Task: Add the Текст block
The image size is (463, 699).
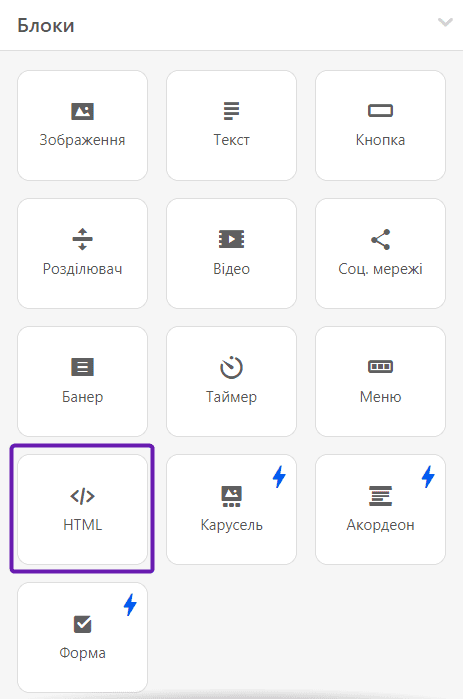Action: click(x=231, y=126)
